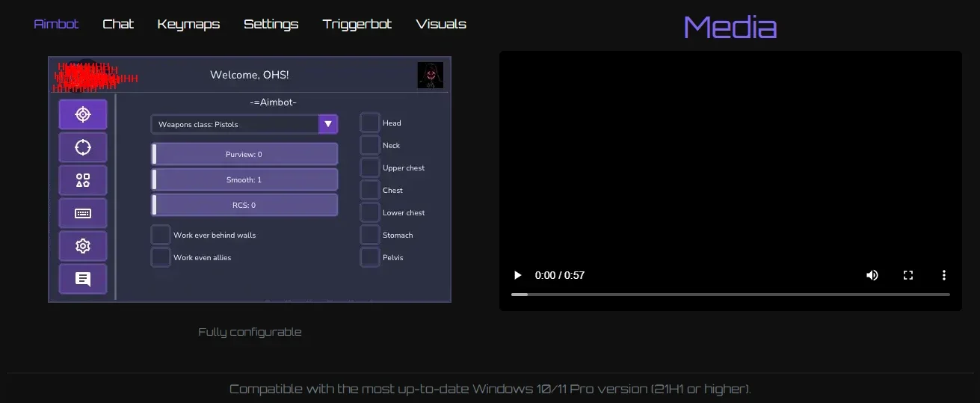Viewport: 980px width, 403px height.
Task: Adjust the Smooth slider
Action: (244, 179)
